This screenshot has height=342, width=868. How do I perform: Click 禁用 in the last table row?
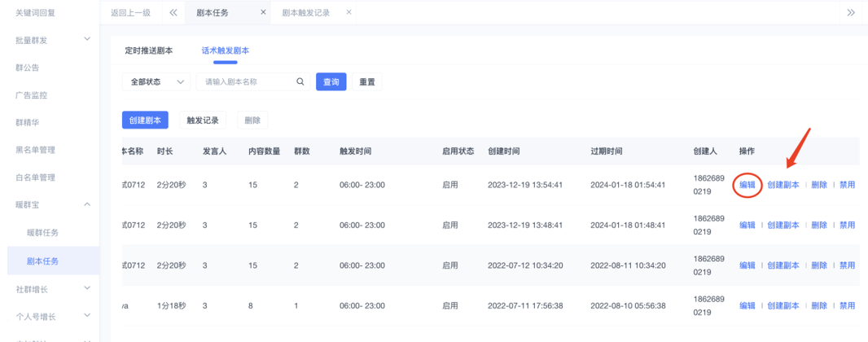[847, 306]
